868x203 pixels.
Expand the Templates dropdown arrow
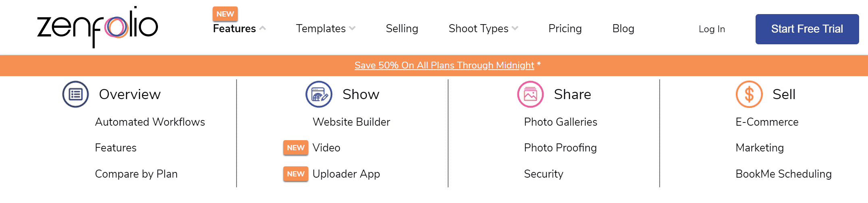pyautogui.click(x=352, y=29)
